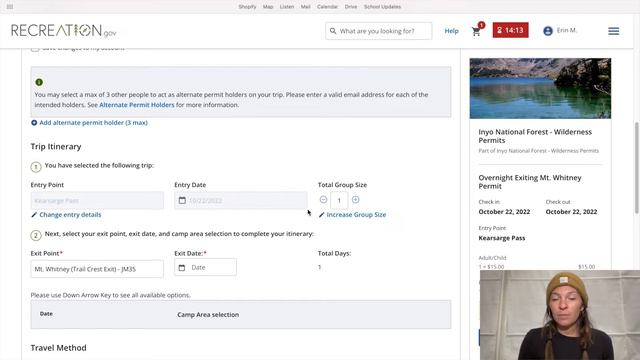This screenshot has width=640, height=360.
Task: Open the Listen bookmark
Action: (287, 7)
